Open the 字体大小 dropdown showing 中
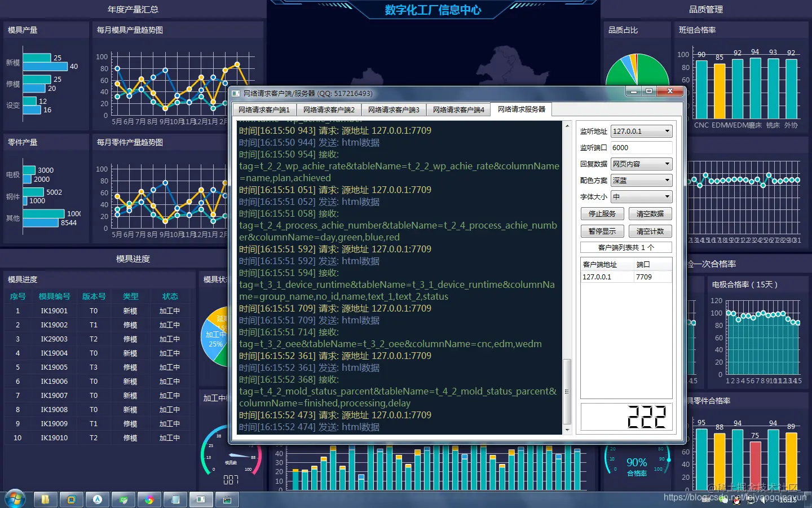Viewport: 812px width, 508px height. pos(642,196)
